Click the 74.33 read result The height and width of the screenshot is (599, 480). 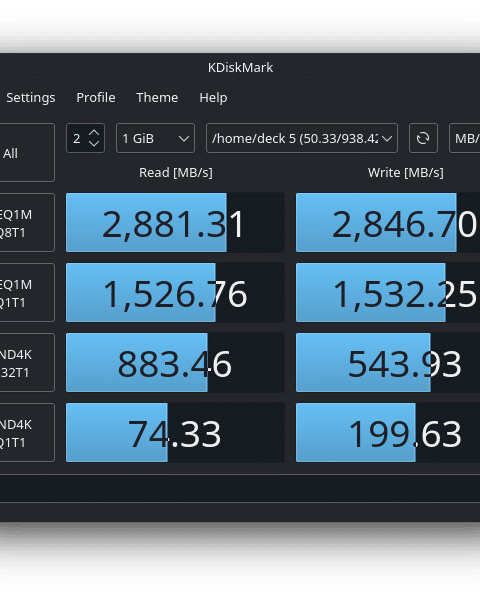[x=175, y=432]
